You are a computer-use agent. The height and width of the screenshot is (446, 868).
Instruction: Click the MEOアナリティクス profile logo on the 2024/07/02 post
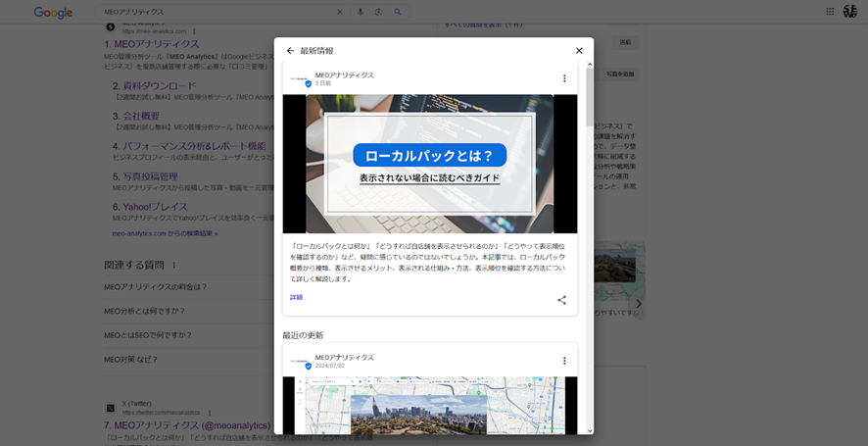point(301,362)
